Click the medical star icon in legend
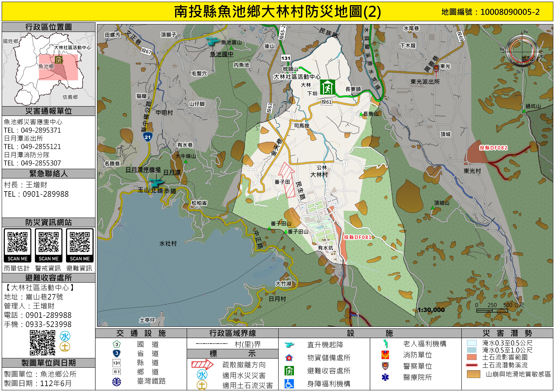Viewport: 555px width, 392px height. [385, 377]
